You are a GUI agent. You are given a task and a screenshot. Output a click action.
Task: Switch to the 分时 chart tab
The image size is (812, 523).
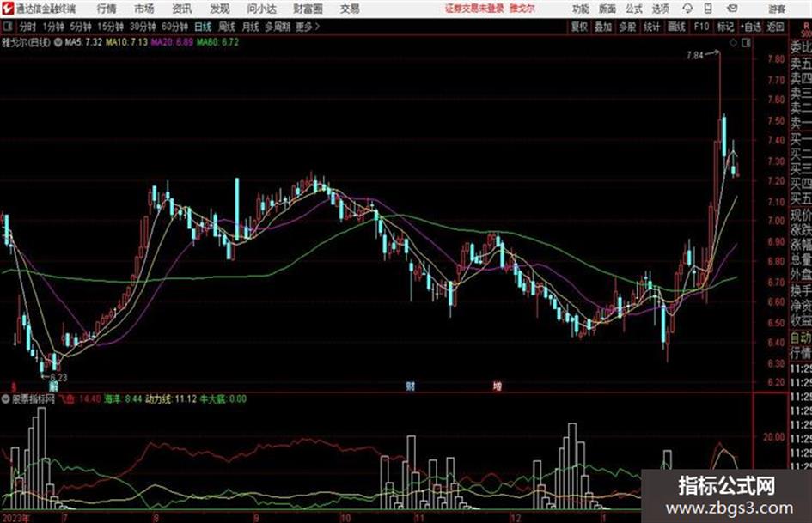click(28, 27)
